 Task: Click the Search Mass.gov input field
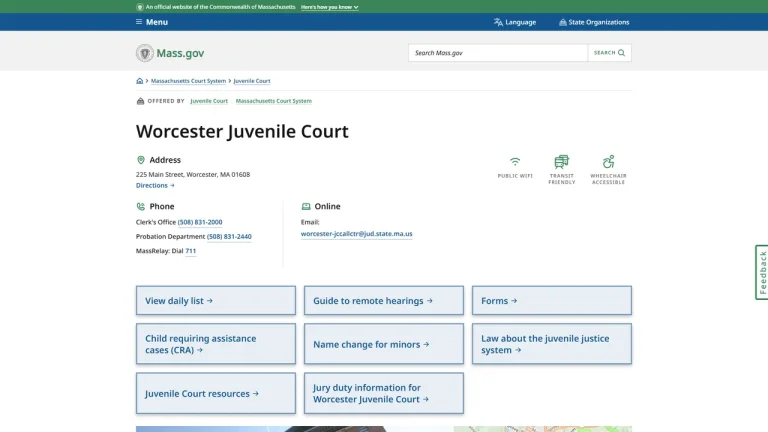[x=498, y=53]
